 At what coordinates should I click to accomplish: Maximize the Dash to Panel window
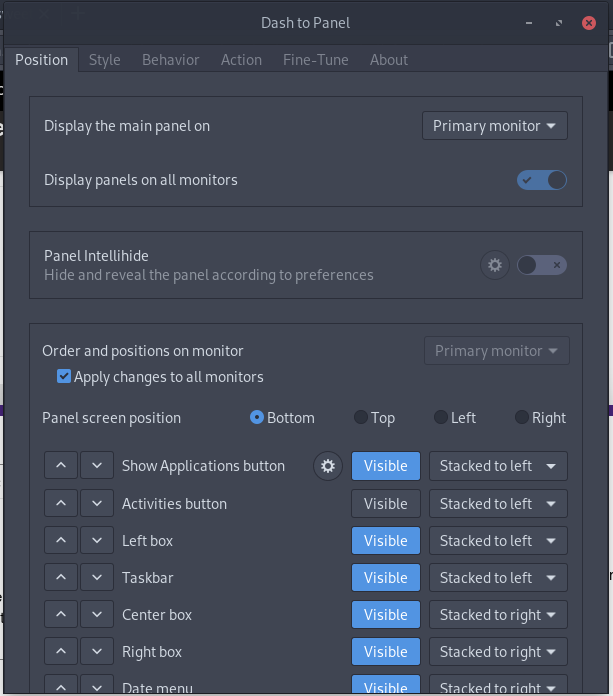559,23
